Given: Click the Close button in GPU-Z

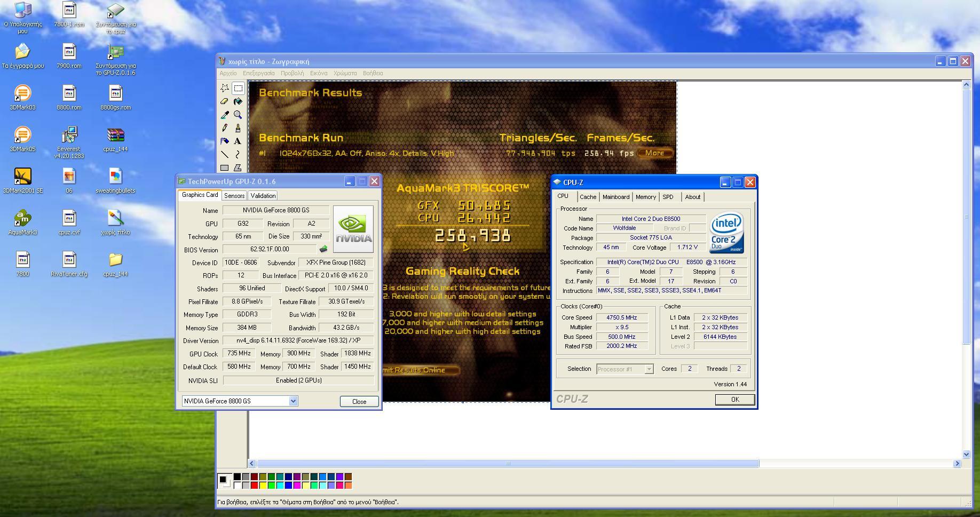Looking at the screenshot, I should (359, 401).
